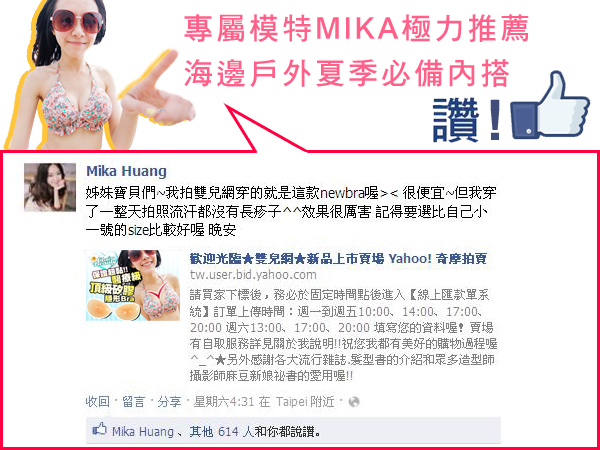The height and width of the screenshot is (450, 600).
Task: Click 分享 to share the post
Action: [x=170, y=402]
